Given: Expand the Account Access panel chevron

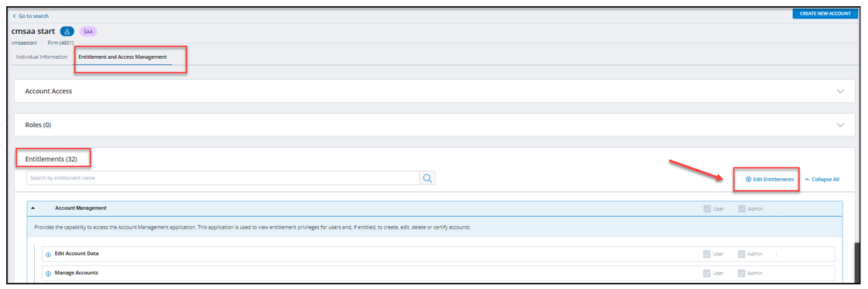Looking at the screenshot, I should (841, 91).
